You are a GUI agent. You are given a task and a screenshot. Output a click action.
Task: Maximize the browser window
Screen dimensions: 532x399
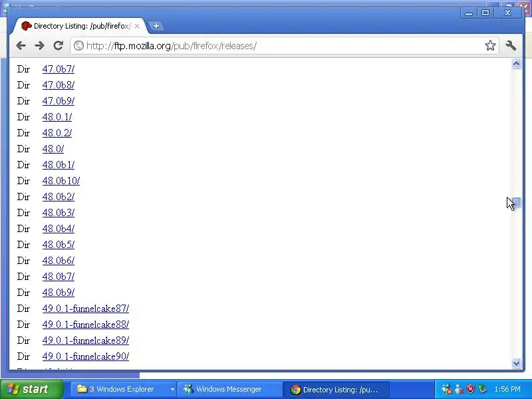(485, 13)
